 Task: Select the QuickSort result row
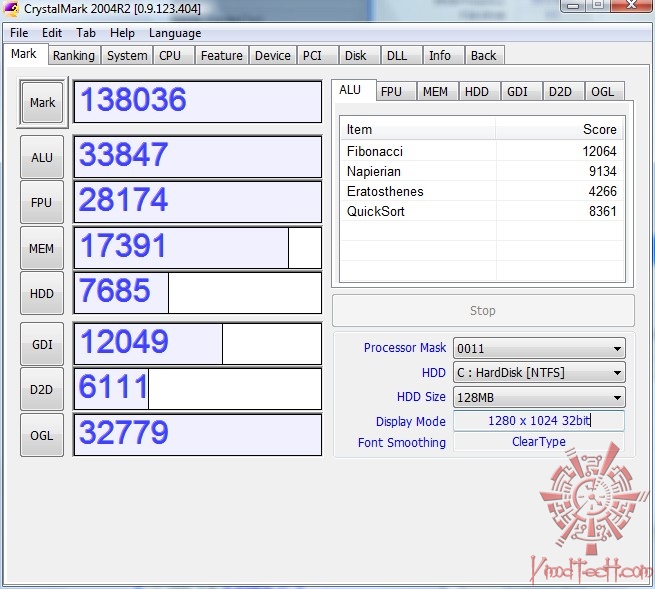(482, 211)
